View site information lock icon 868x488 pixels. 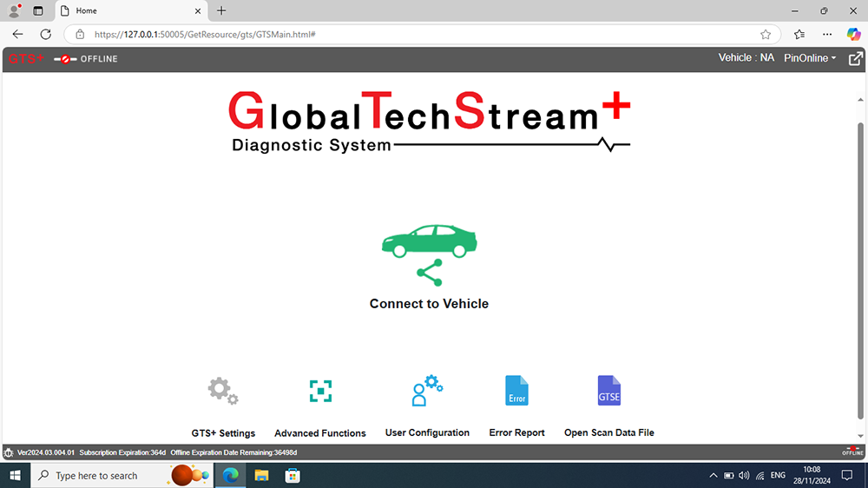click(80, 35)
